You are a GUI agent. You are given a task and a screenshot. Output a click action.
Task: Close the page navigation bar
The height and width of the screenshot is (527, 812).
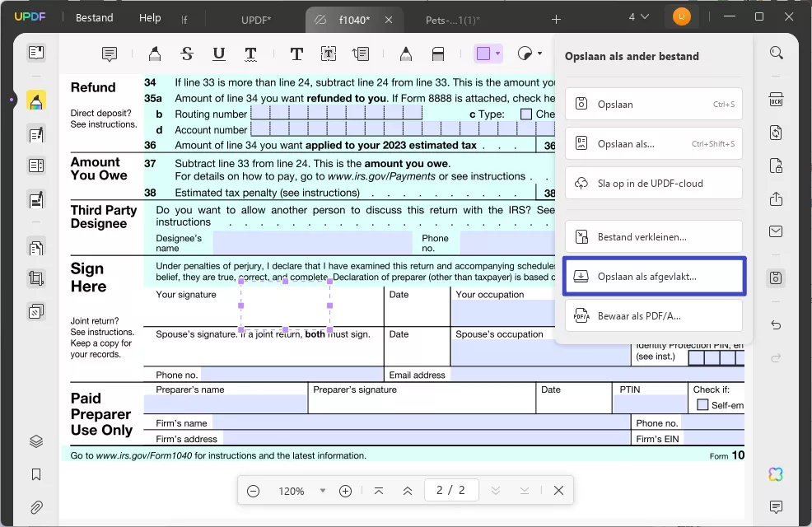pos(558,490)
